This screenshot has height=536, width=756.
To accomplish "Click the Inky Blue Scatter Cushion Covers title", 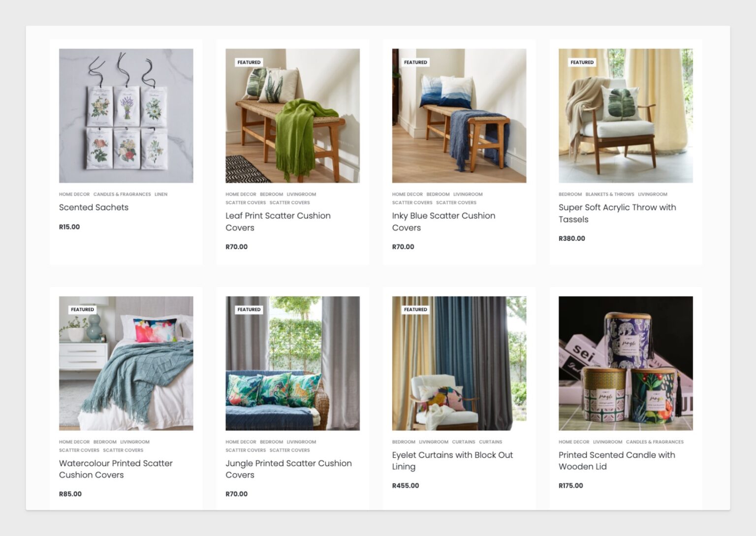I will point(443,221).
